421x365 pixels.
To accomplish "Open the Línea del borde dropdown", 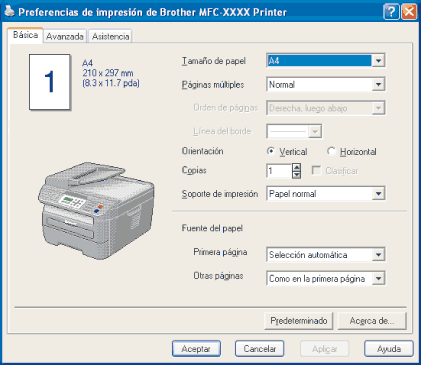I will (294, 131).
